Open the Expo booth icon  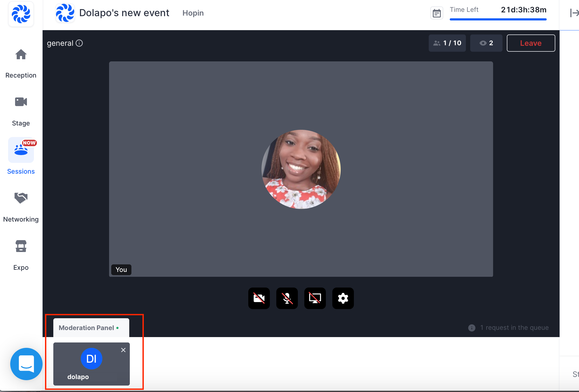(x=21, y=246)
